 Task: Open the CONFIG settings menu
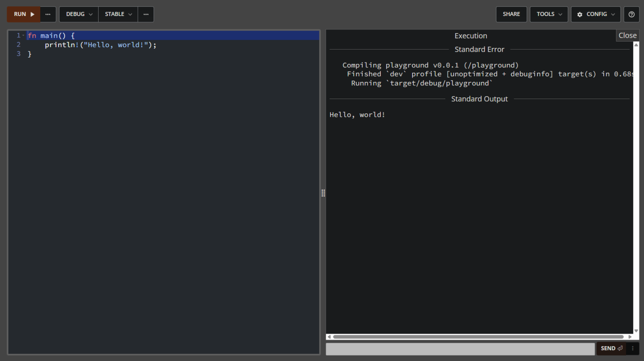[x=595, y=14]
